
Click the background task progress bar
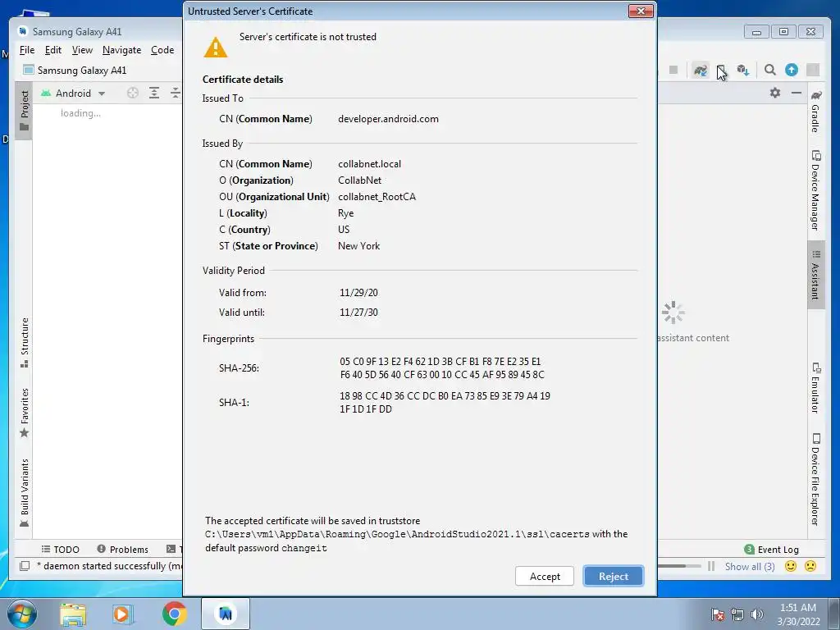679,566
